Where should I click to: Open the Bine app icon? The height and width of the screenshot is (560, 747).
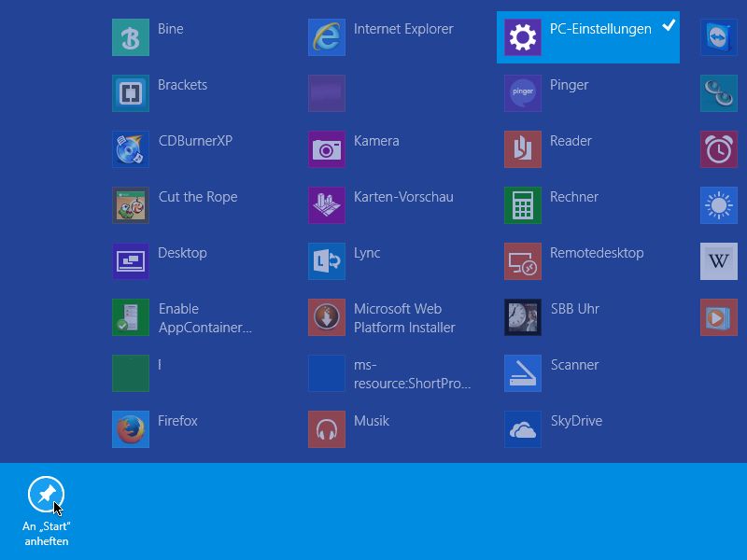(x=131, y=37)
